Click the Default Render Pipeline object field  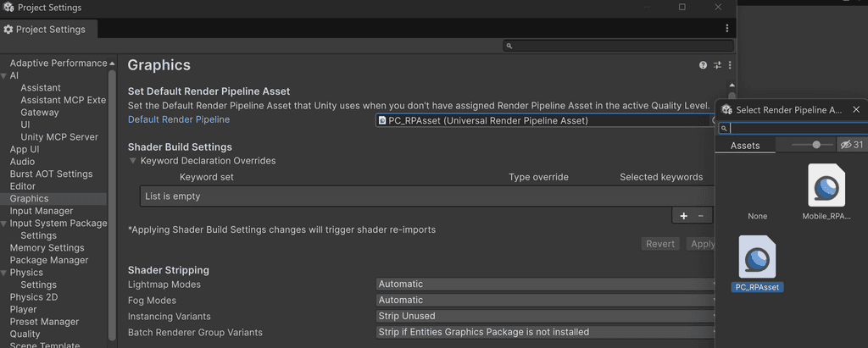click(545, 120)
